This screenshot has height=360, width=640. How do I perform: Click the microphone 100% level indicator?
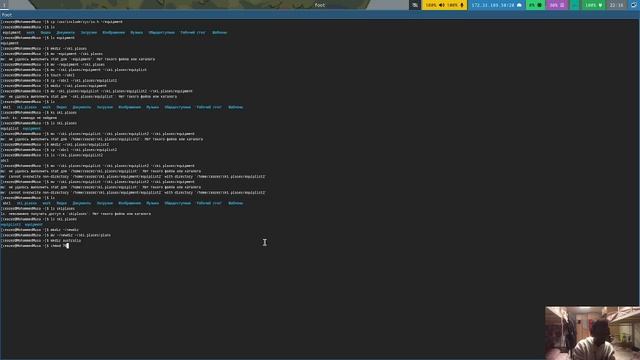pyautogui.click(x=456, y=5)
